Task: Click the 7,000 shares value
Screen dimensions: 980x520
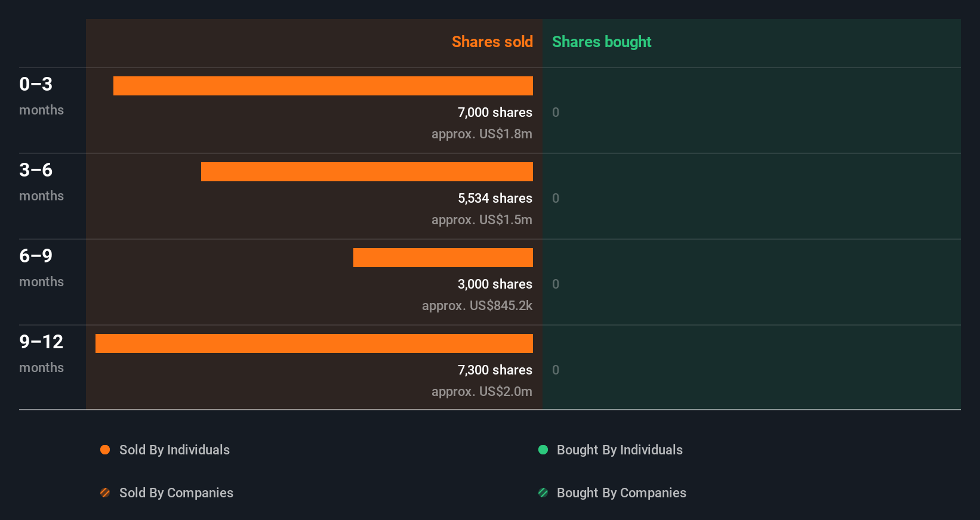Action: pyautogui.click(x=495, y=112)
